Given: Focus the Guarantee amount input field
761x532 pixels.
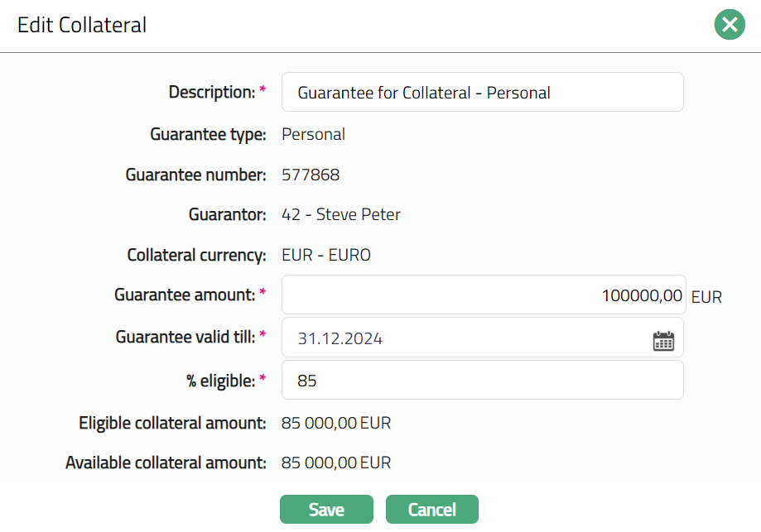Looking at the screenshot, I should [x=484, y=295].
